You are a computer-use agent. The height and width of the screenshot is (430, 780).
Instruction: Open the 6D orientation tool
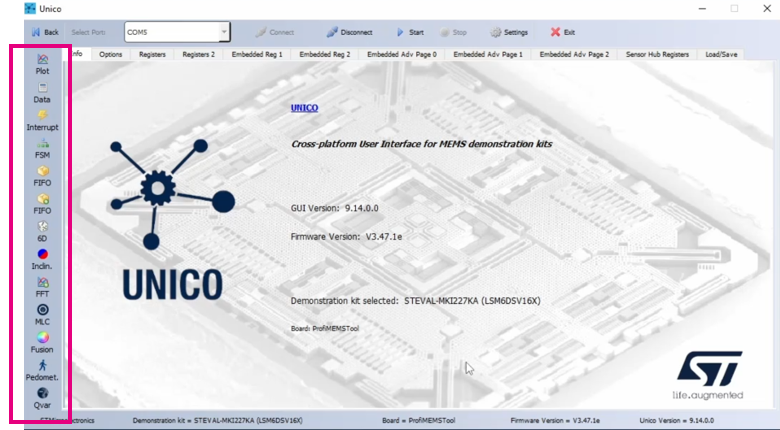click(42, 232)
